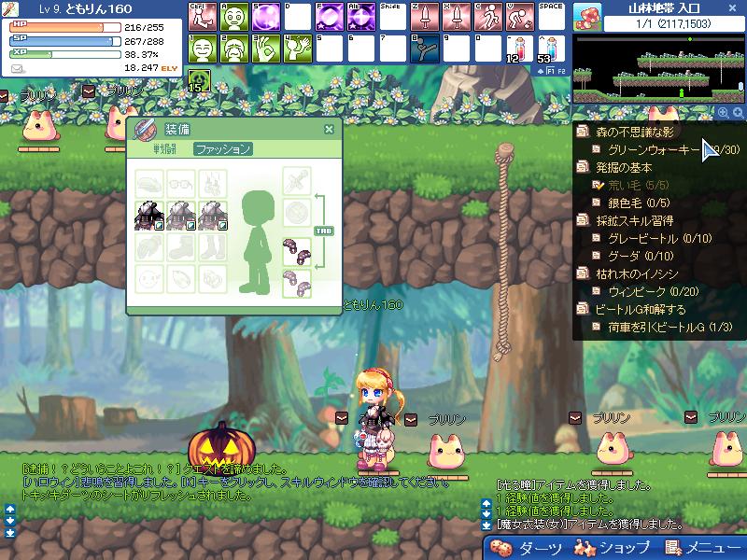Click the 18,247 ELY currency amount
Viewport: 747px width, 560px height.
(150, 68)
